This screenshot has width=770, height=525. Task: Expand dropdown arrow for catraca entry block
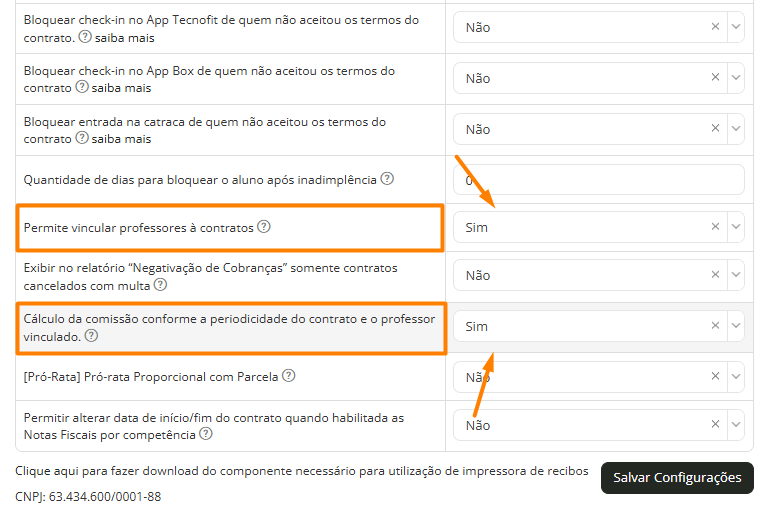coord(736,128)
